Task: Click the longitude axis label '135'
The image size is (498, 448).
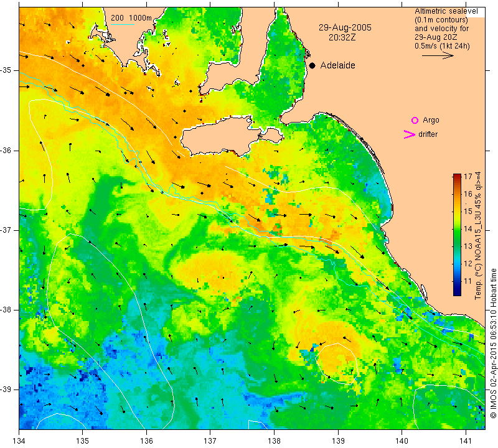Action: coord(83,441)
